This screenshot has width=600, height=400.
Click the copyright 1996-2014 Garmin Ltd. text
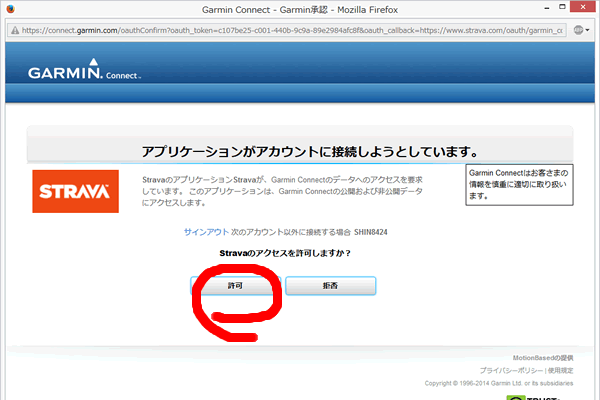point(499,383)
